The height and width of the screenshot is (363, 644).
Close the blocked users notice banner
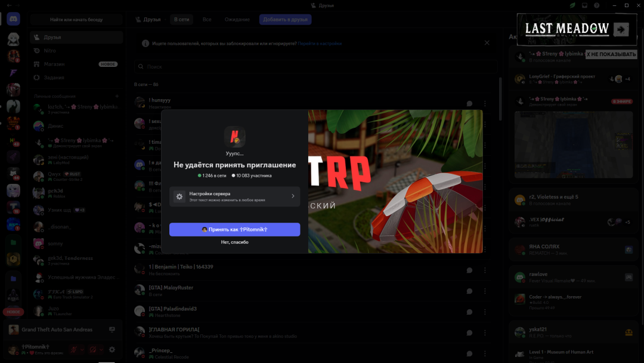487,43
